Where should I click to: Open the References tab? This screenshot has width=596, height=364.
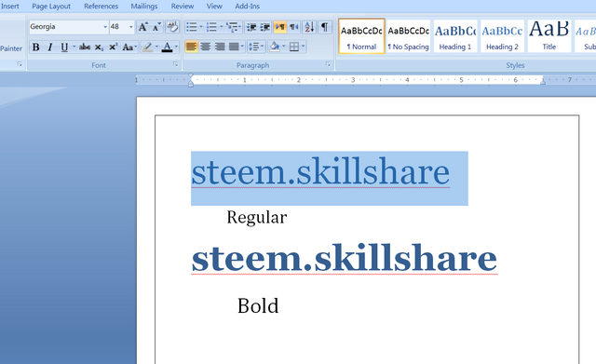tap(101, 7)
